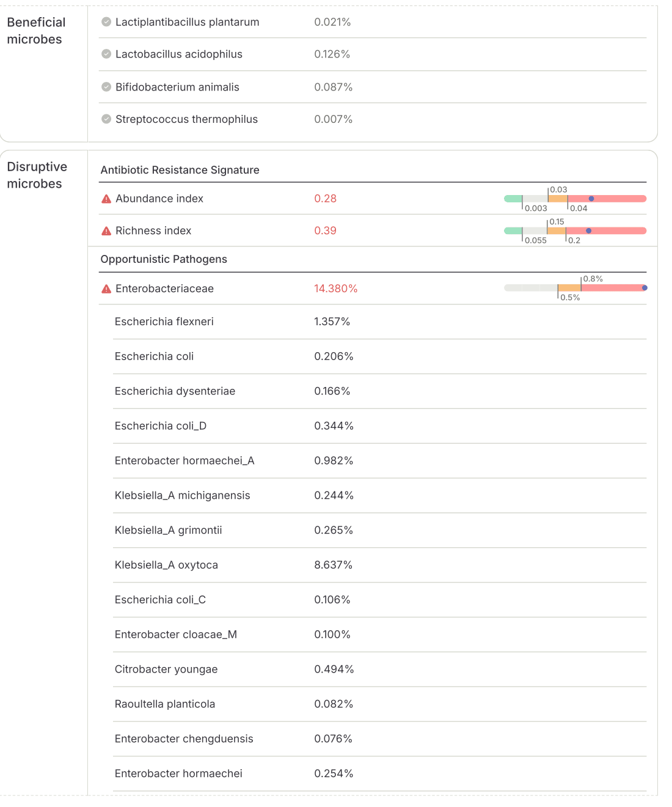Viewport: 672px width, 807px height.
Task: Click the Enterobacteriaceae range bar end dot
Action: (x=645, y=288)
